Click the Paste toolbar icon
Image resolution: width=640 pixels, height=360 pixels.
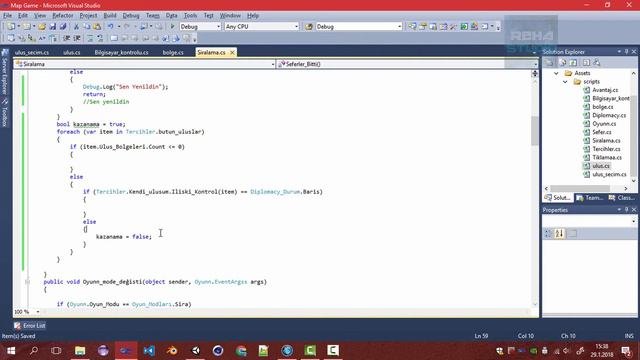click(x=97, y=27)
